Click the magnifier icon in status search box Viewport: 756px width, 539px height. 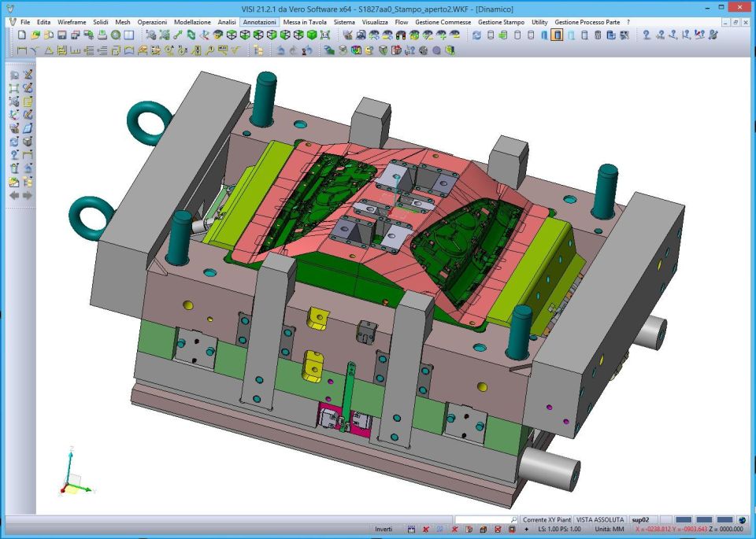(513, 520)
